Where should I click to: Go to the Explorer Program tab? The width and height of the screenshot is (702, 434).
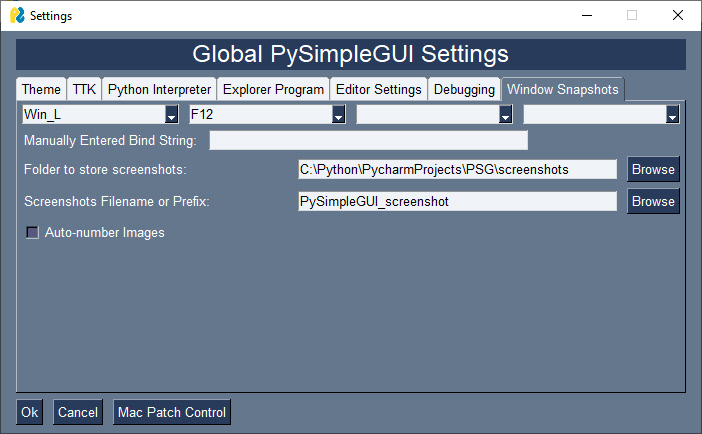tap(273, 89)
